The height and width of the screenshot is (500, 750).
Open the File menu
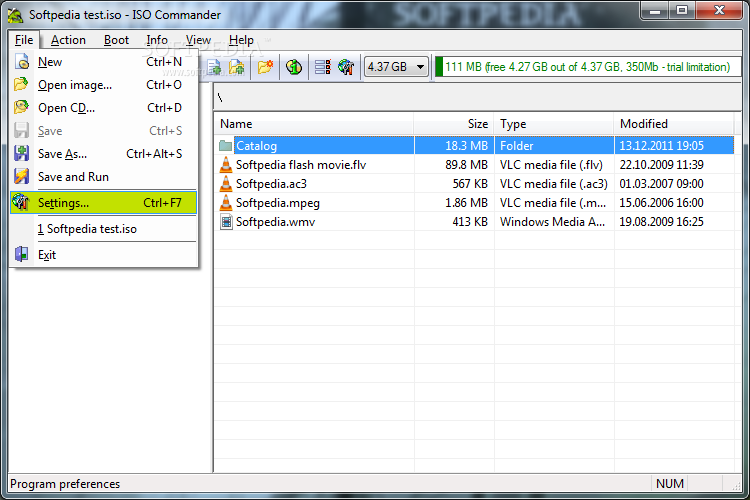point(24,40)
